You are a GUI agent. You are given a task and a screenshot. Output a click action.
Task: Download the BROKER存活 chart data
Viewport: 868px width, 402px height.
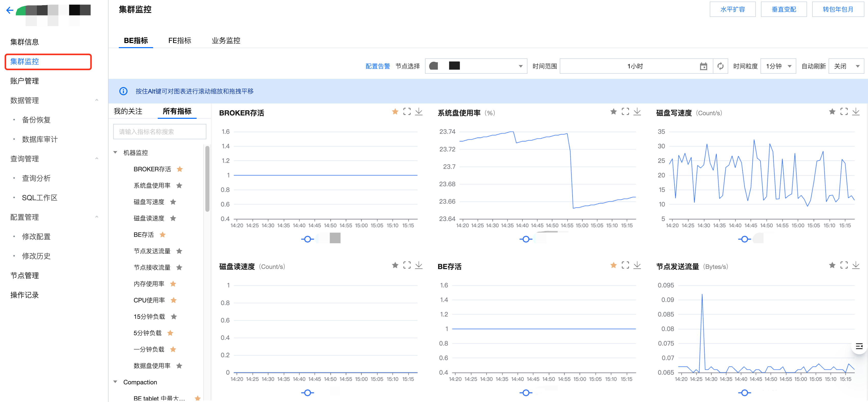pyautogui.click(x=418, y=112)
